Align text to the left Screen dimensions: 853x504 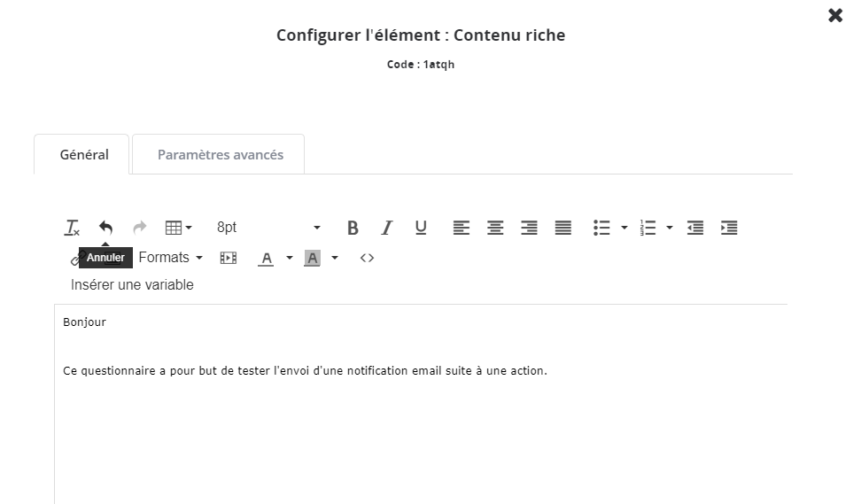click(461, 228)
